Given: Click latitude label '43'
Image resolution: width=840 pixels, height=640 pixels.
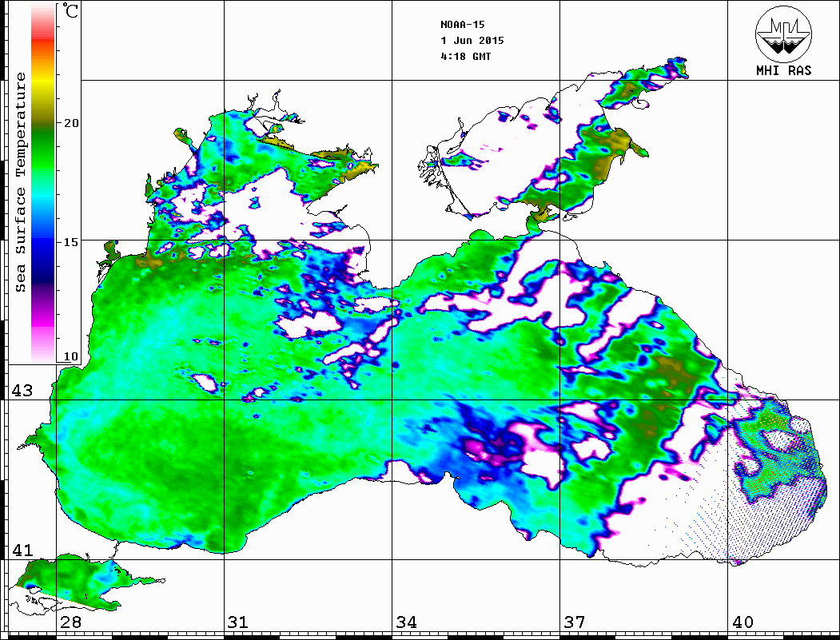Looking at the screenshot, I should (22, 391).
